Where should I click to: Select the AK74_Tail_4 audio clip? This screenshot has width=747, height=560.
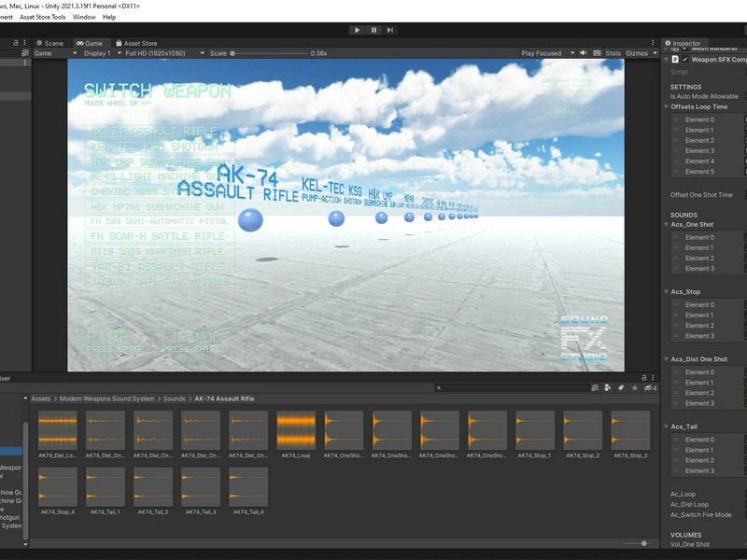point(248,491)
